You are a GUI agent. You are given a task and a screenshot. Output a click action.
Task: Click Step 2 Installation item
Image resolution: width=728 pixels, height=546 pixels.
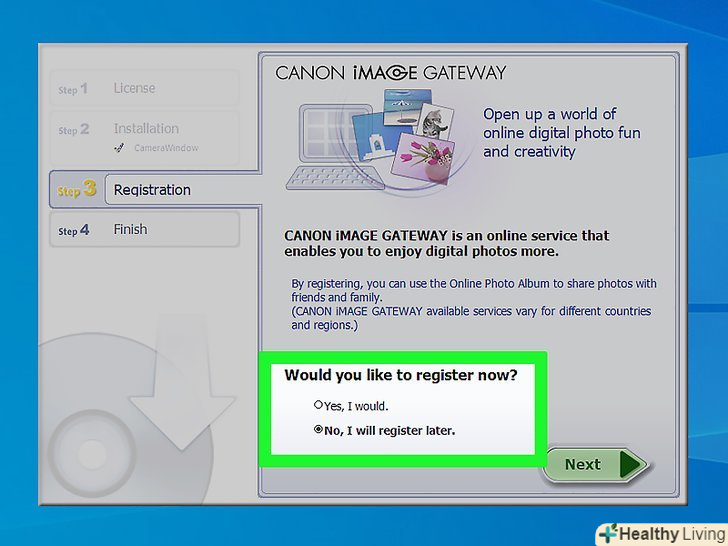point(144,137)
